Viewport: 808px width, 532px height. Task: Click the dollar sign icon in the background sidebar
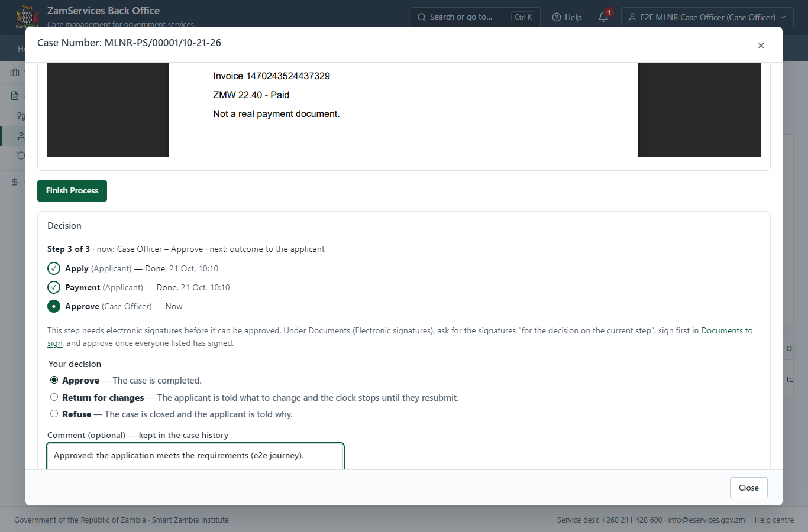15,182
